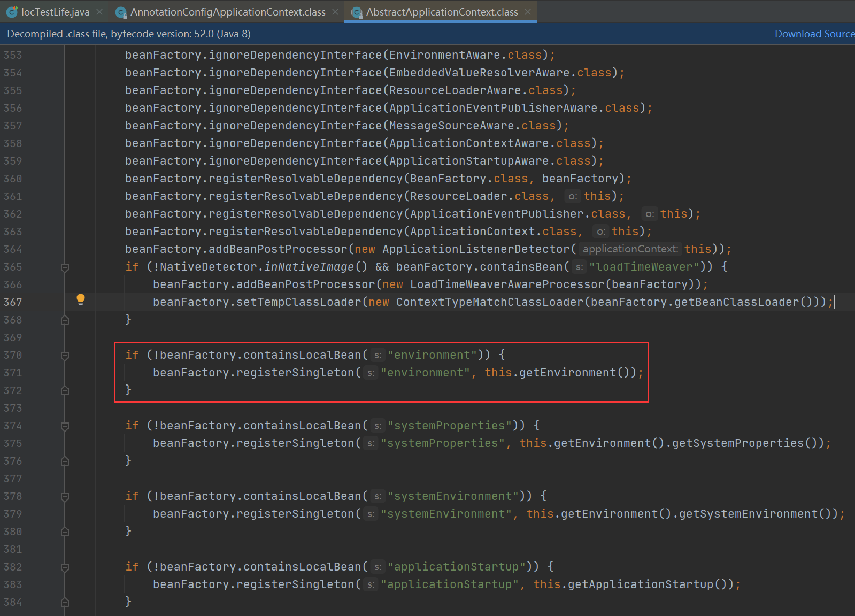Click line number 379 in the gutter
The image size is (855, 616).
13,514
